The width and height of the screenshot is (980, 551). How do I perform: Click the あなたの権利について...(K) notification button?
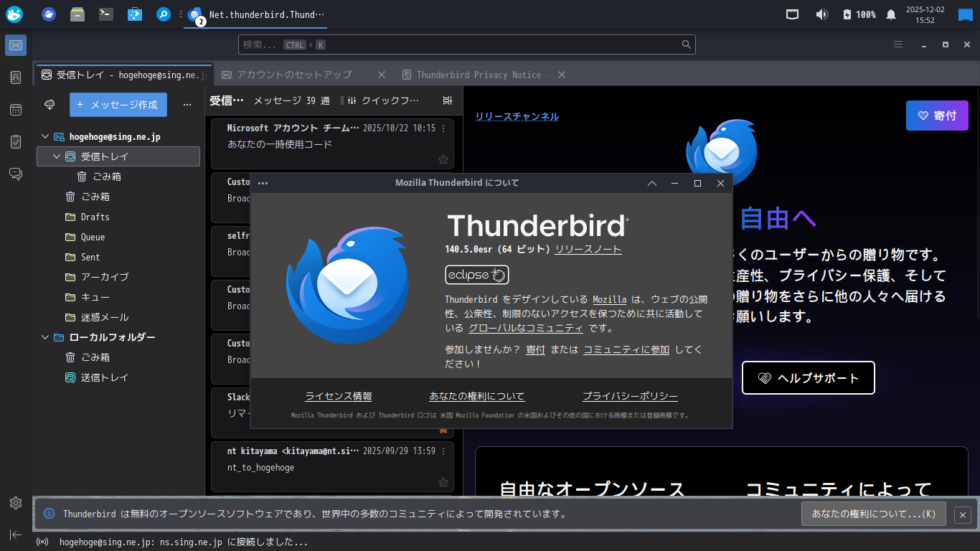(x=873, y=514)
